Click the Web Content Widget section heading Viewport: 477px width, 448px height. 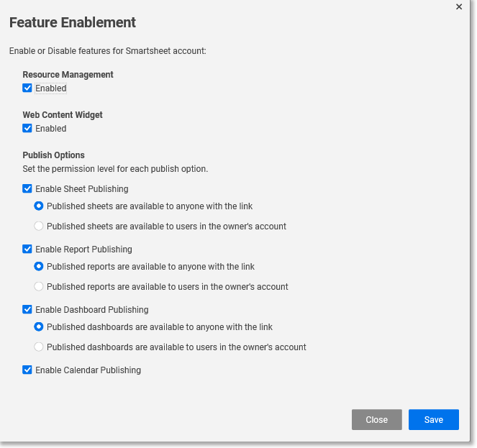point(63,115)
